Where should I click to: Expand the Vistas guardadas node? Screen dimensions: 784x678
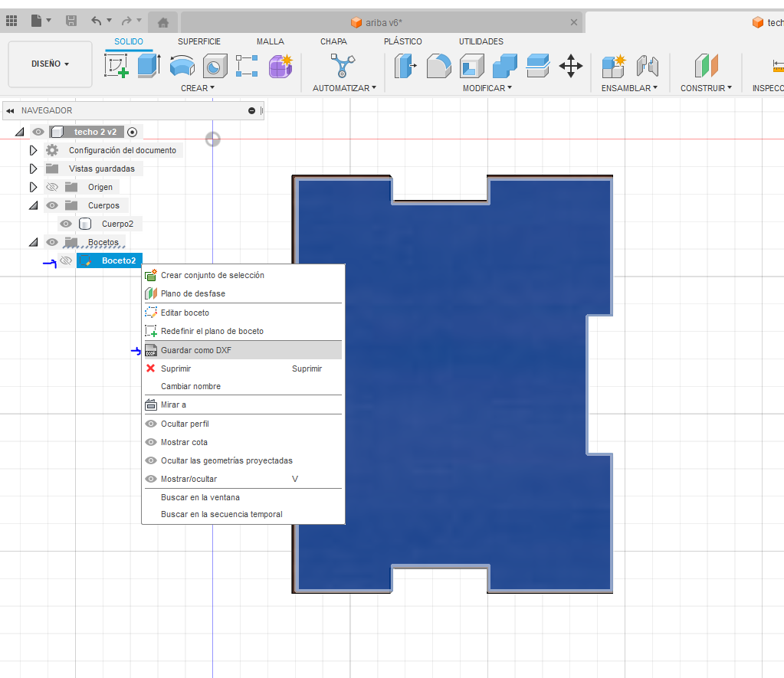click(33, 169)
